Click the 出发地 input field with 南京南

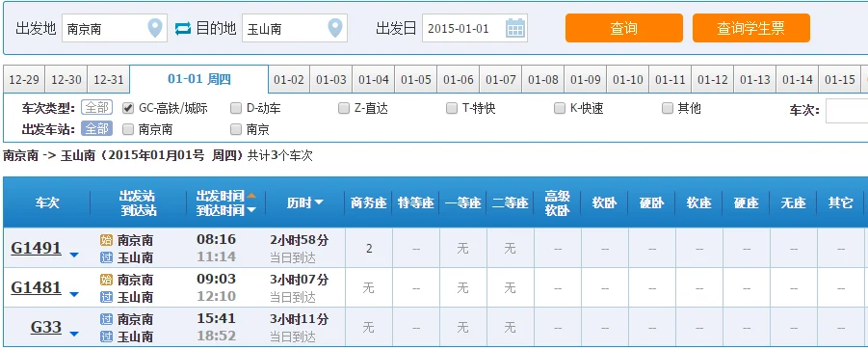click(114, 28)
